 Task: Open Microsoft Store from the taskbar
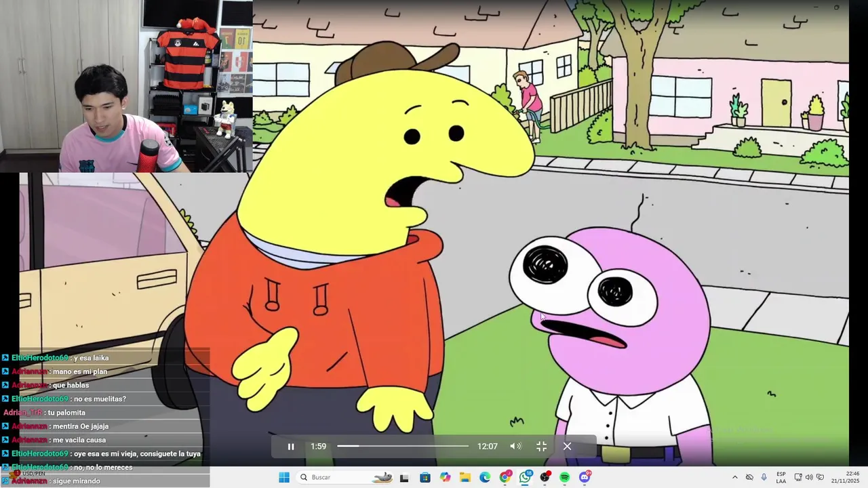425,478
